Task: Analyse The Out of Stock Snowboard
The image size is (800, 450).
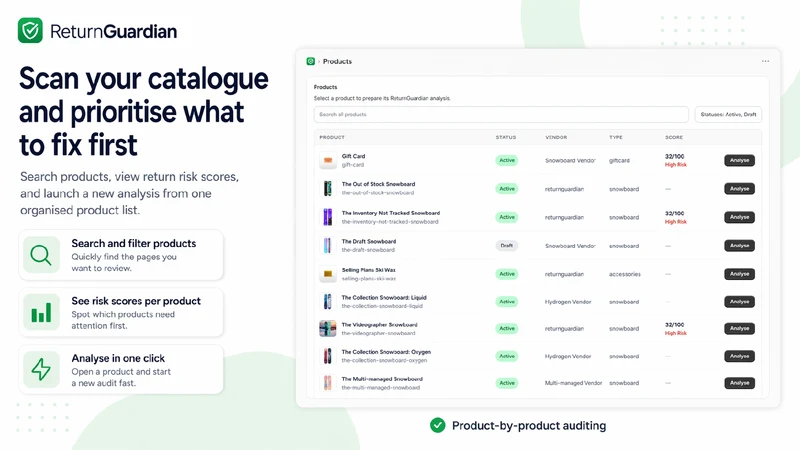Action: 739,189
